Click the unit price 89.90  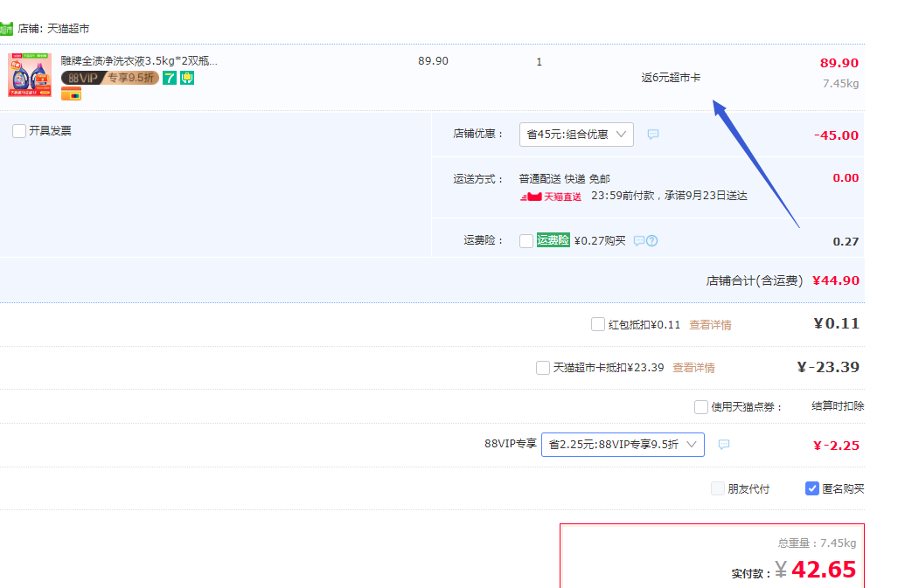pos(433,61)
